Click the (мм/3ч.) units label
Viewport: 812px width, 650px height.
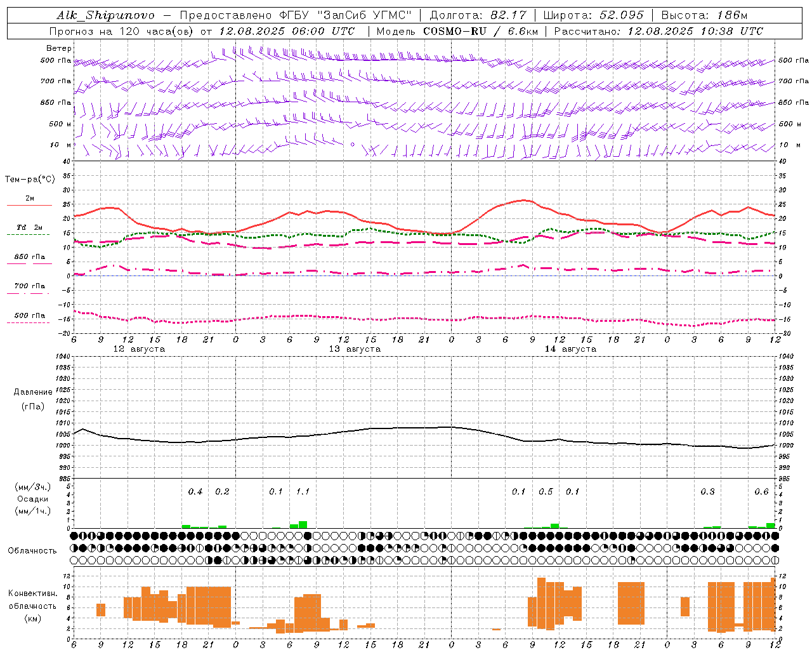[x=32, y=487]
